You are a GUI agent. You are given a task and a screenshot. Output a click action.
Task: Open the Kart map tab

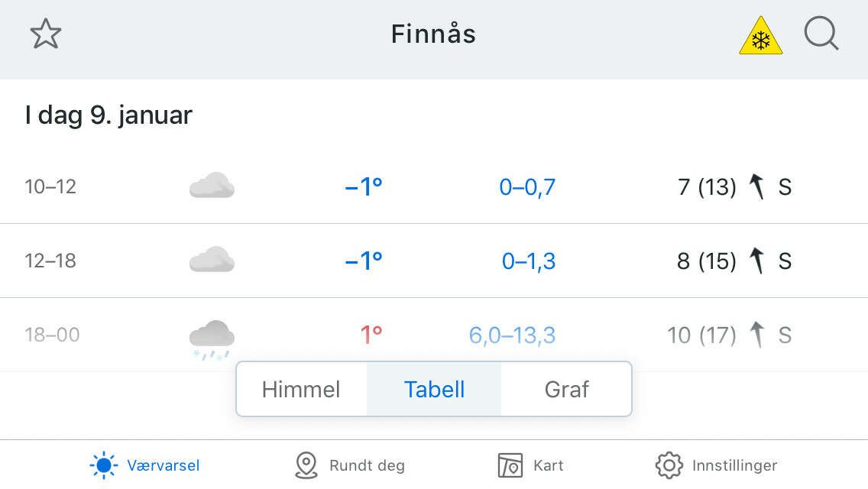[x=530, y=465]
